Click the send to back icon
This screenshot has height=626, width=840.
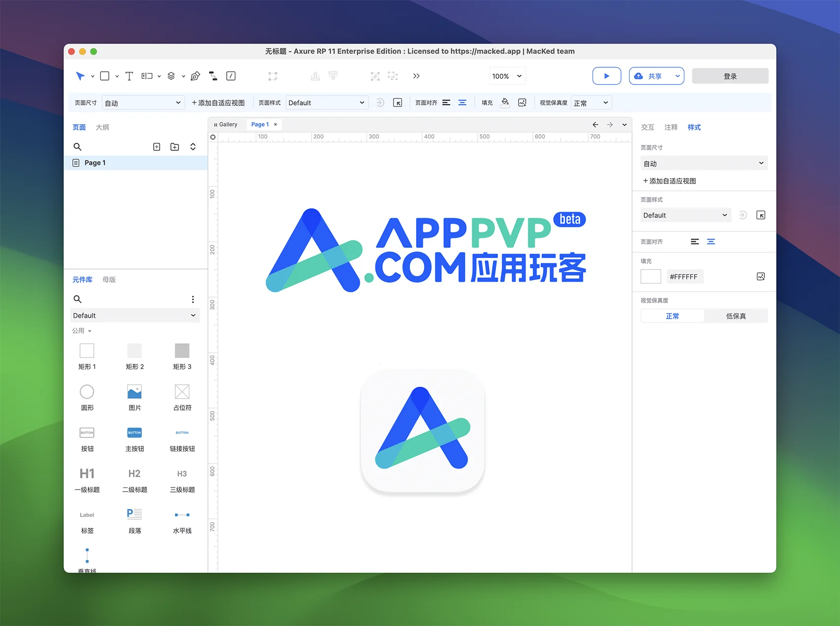coord(333,76)
